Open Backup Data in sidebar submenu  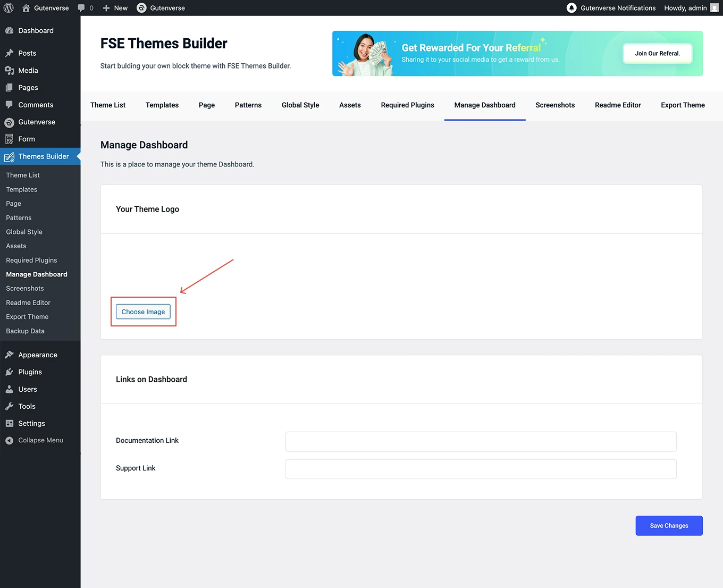pyautogui.click(x=25, y=331)
